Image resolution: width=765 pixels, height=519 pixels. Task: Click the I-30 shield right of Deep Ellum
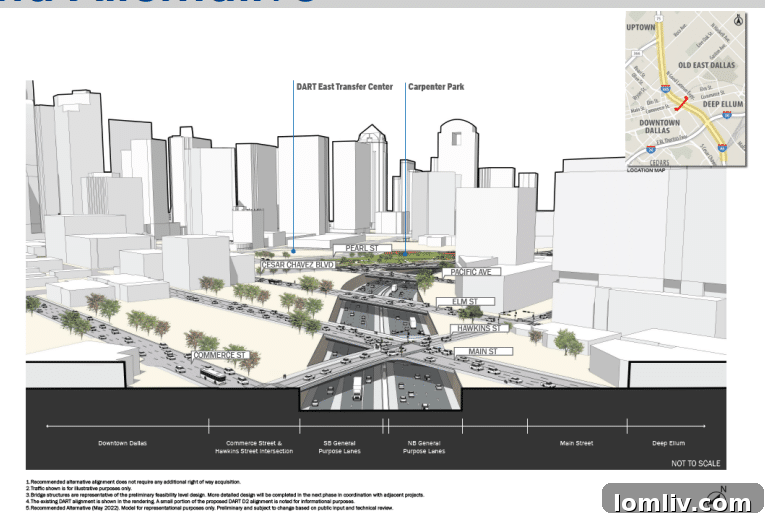(727, 116)
